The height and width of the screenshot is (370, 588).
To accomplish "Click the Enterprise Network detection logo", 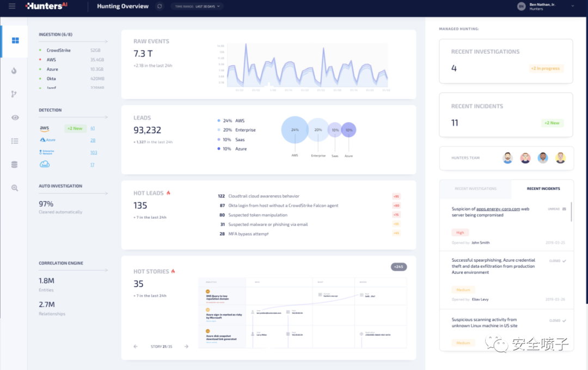I will coord(47,152).
